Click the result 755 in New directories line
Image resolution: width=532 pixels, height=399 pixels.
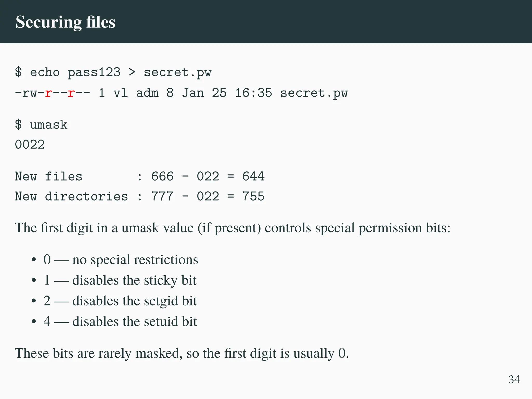coord(253,196)
